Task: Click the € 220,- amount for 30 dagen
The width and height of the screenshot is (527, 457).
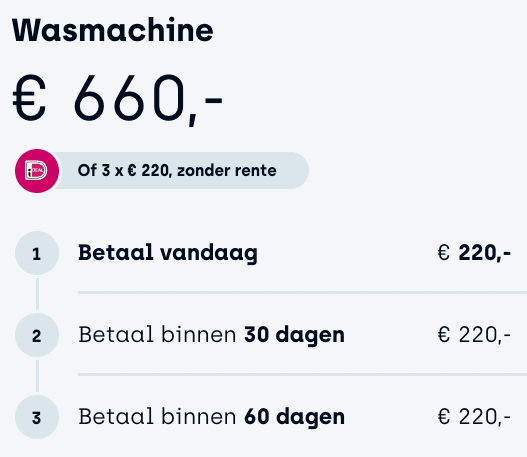Action: (474, 335)
